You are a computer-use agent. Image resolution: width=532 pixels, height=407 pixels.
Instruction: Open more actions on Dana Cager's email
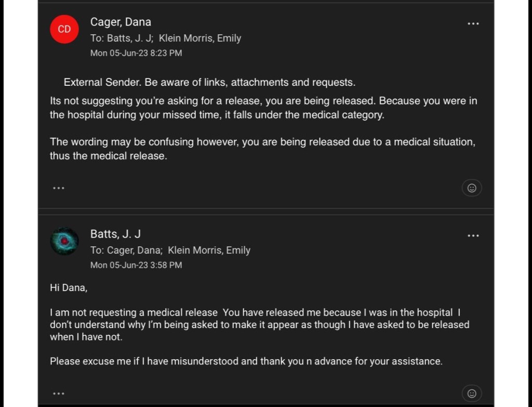pyautogui.click(x=473, y=24)
